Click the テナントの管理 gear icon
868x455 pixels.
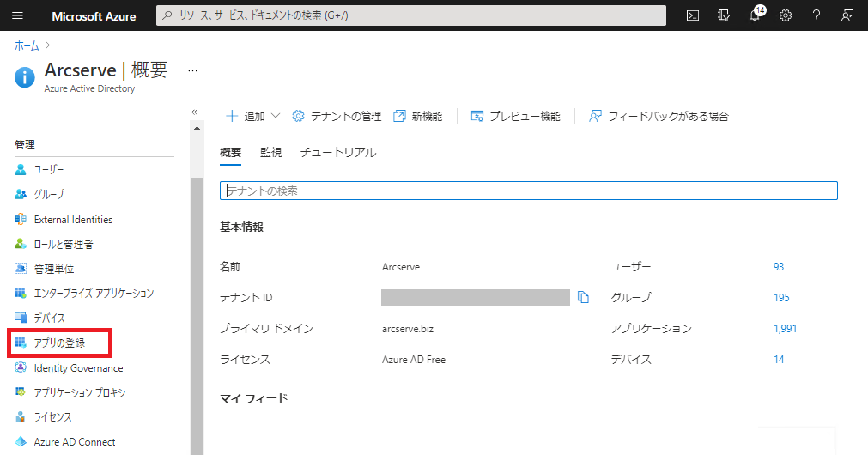coord(298,116)
